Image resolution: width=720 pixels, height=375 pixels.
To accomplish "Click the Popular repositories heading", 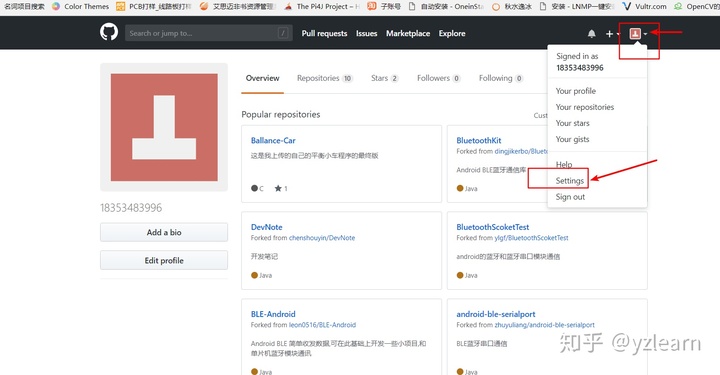I will 281,115.
